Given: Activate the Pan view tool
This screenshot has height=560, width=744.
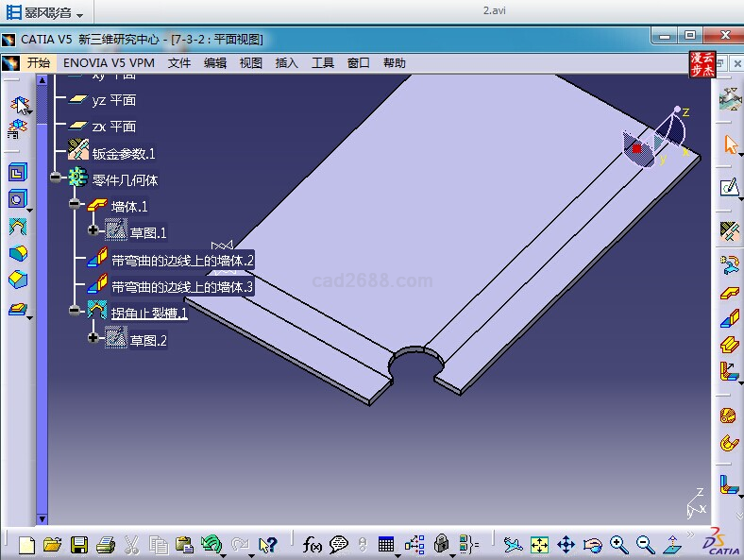Looking at the screenshot, I should coord(566,545).
